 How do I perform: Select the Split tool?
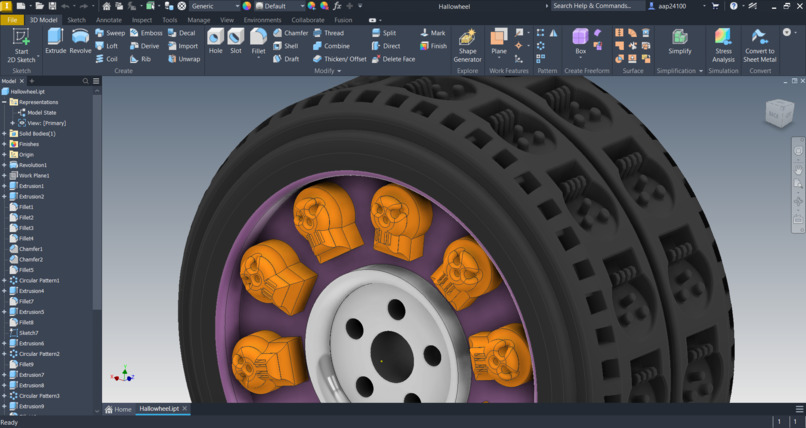(x=384, y=33)
